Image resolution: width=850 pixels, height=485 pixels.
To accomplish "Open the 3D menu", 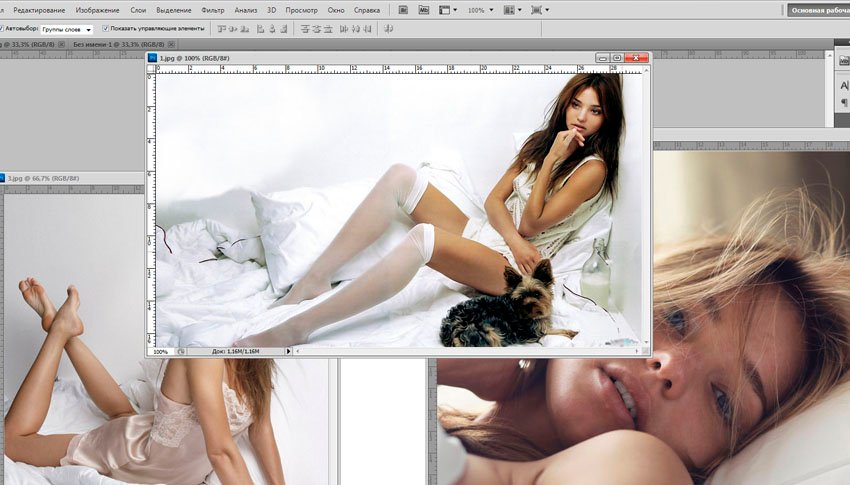I will coord(272,10).
